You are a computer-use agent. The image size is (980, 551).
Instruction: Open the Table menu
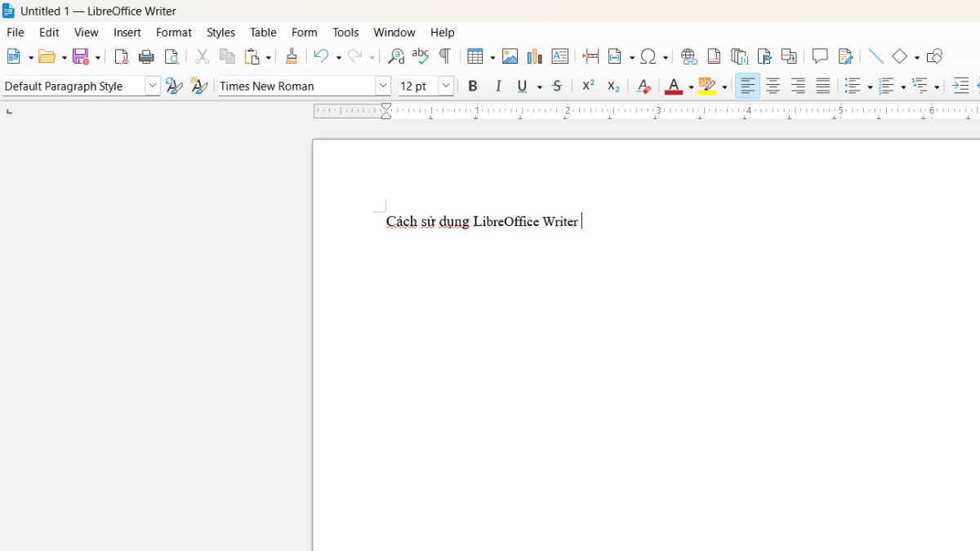[263, 33]
